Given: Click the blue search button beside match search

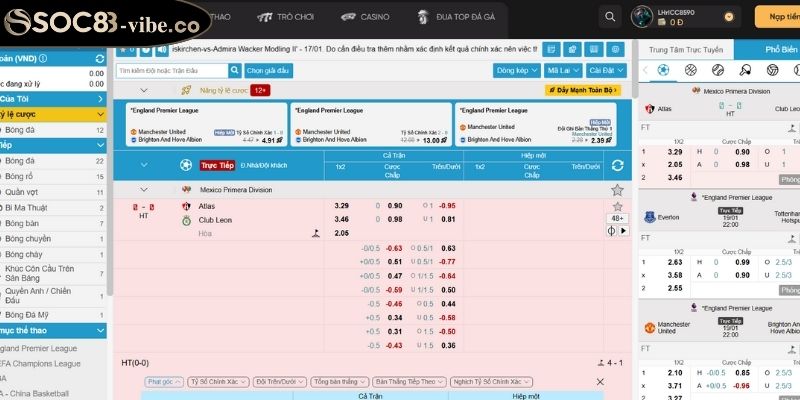Looking at the screenshot, I should tap(234, 71).
